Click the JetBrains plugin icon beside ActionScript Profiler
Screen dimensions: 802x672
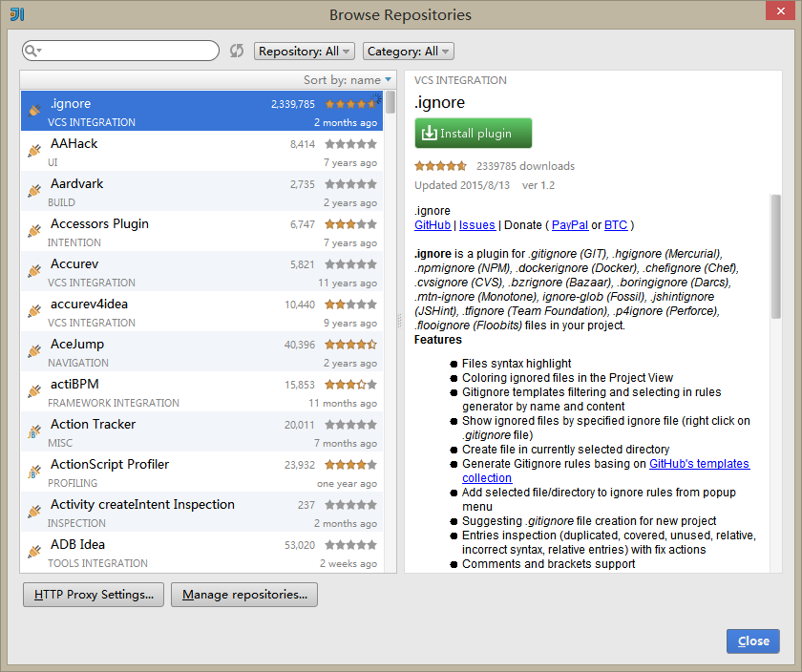(x=34, y=471)
